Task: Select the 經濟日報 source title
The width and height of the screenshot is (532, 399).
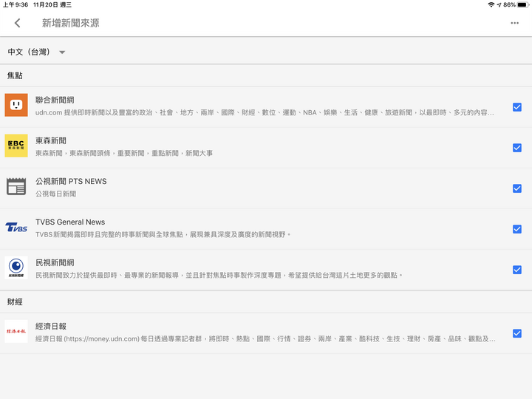Action: click(x=51, y=327)
